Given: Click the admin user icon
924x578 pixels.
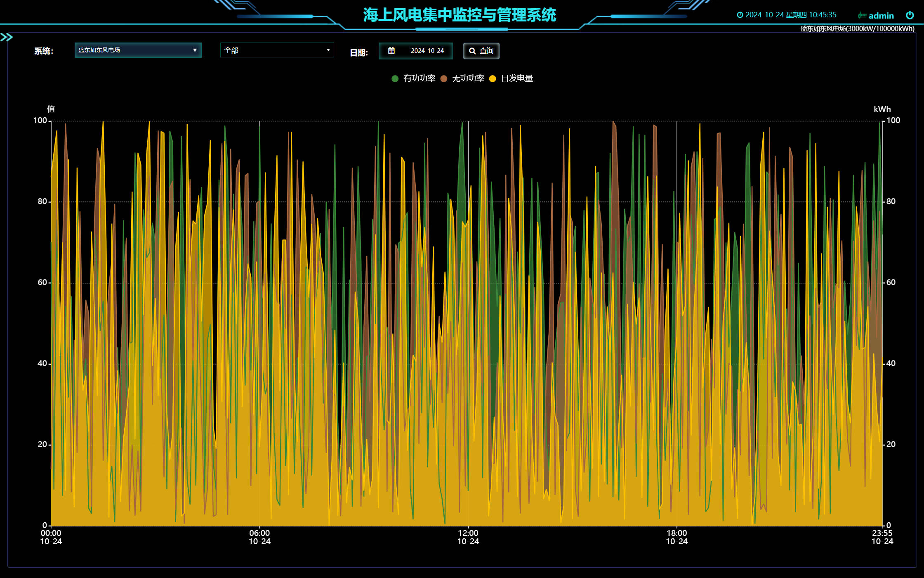Looking at the screenshot, I should point(862,16).
